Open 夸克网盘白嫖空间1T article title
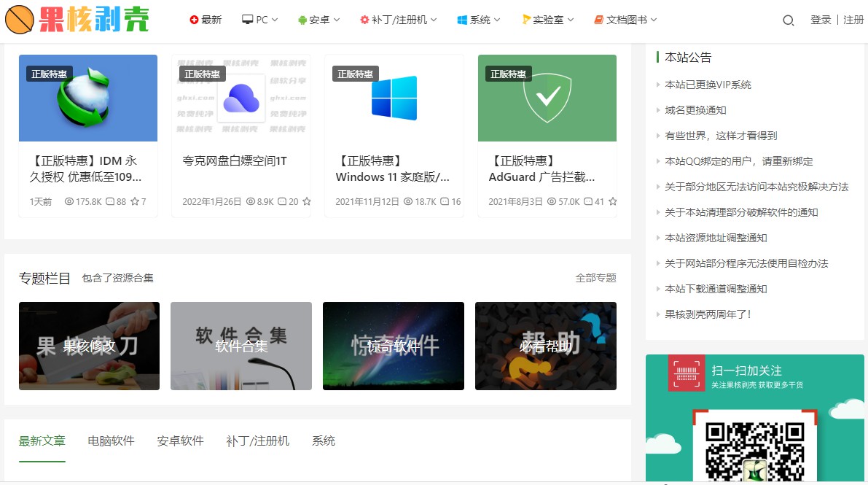Viewport: 868px width, 485px height. pyautogui.click(x=235, y=160)
